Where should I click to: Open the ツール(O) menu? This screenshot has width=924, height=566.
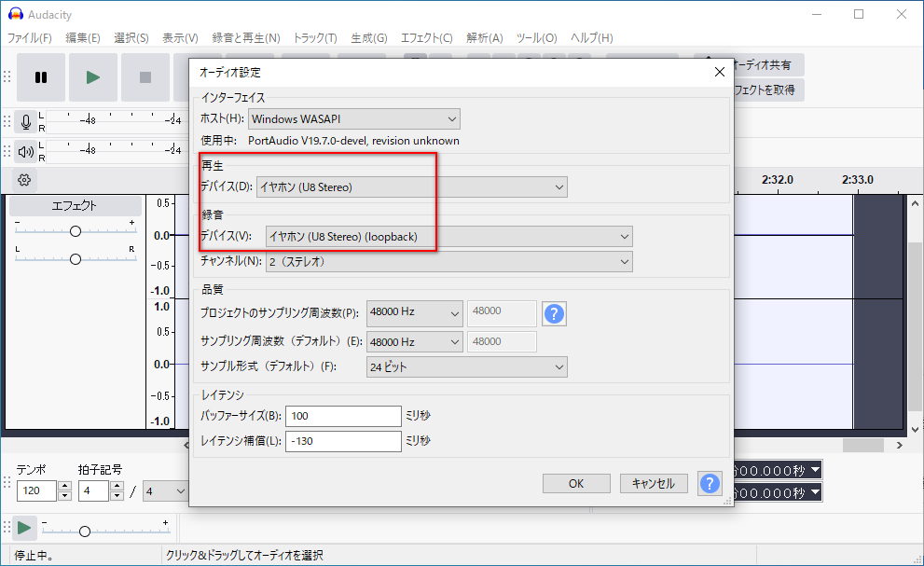[536, 37]
